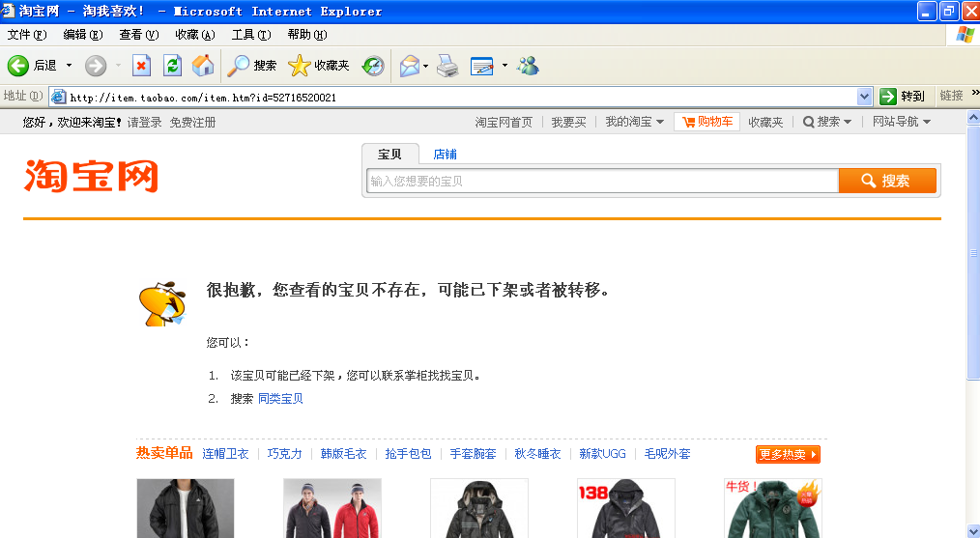Open the green 牛货 jacket thumbnail
The height and width of the screenshot is (538, 980).
773,509
